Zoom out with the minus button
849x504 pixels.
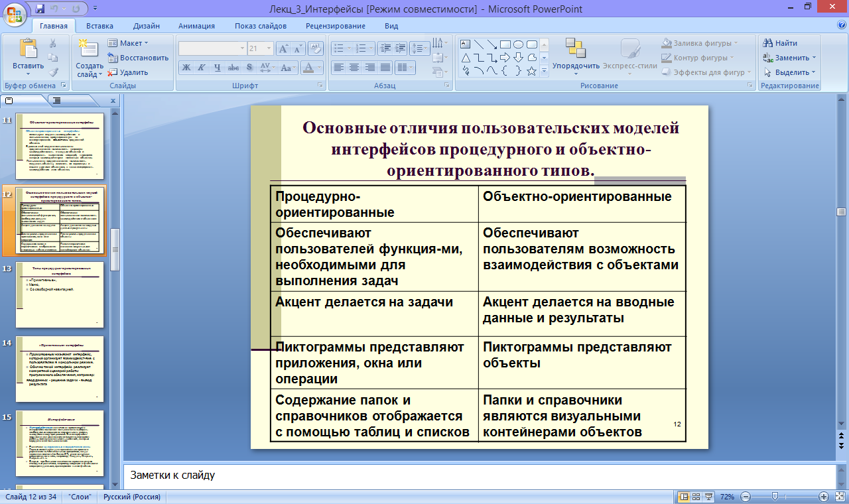click(x=746, y=497)
